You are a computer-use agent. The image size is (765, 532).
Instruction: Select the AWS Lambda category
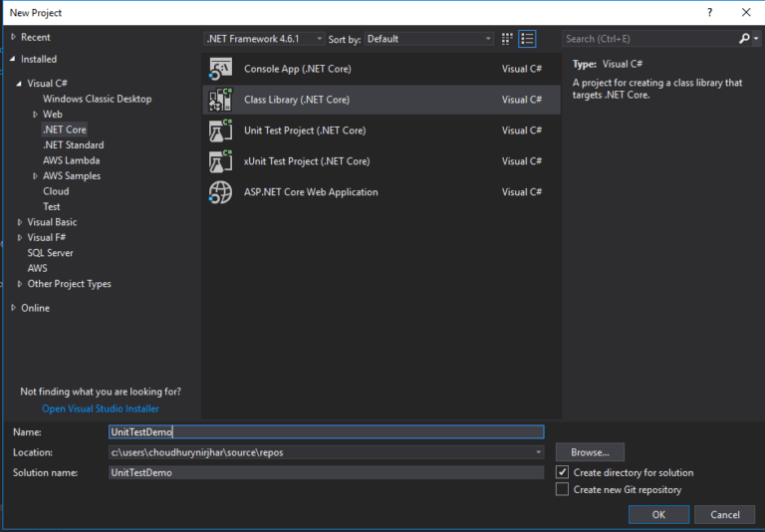coord(72,160)
